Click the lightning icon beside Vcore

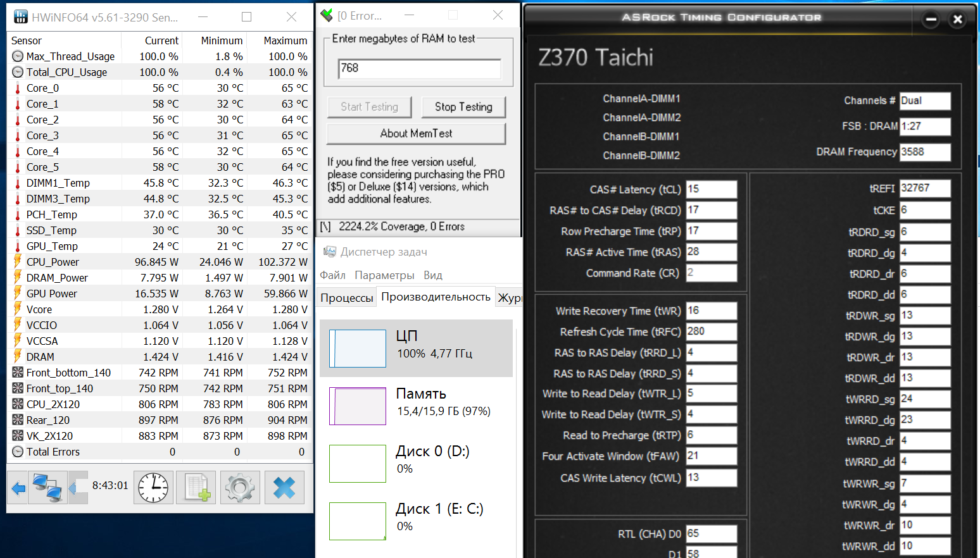coord(18,309)
